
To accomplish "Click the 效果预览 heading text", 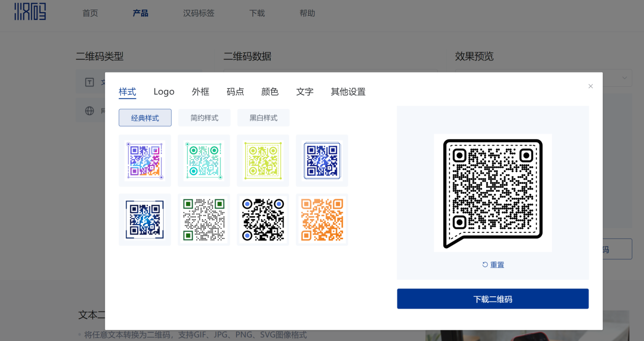I will (x=474, y=56).
